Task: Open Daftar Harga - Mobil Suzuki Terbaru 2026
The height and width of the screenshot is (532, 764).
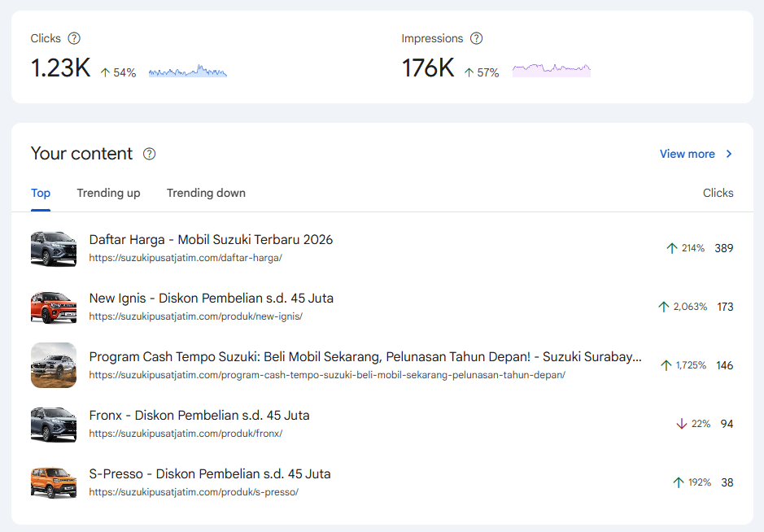Action: [x=211, y=240]
